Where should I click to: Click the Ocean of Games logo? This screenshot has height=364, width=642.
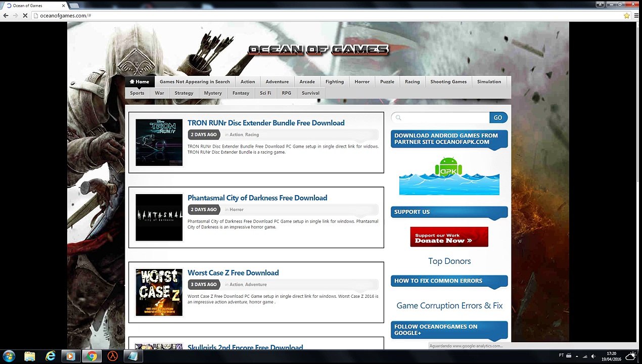click(318, 50)
